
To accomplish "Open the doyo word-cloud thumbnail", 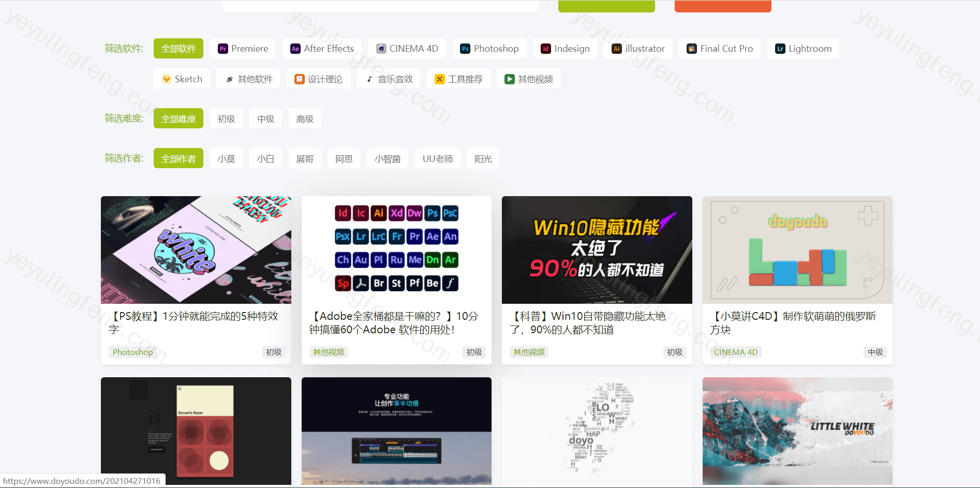I will click(x=597, y=431).
